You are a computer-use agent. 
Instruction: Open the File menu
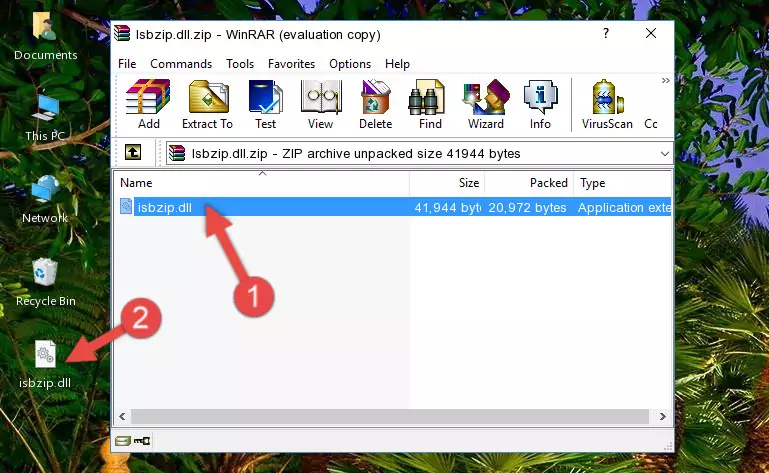[x=127, y=64]
